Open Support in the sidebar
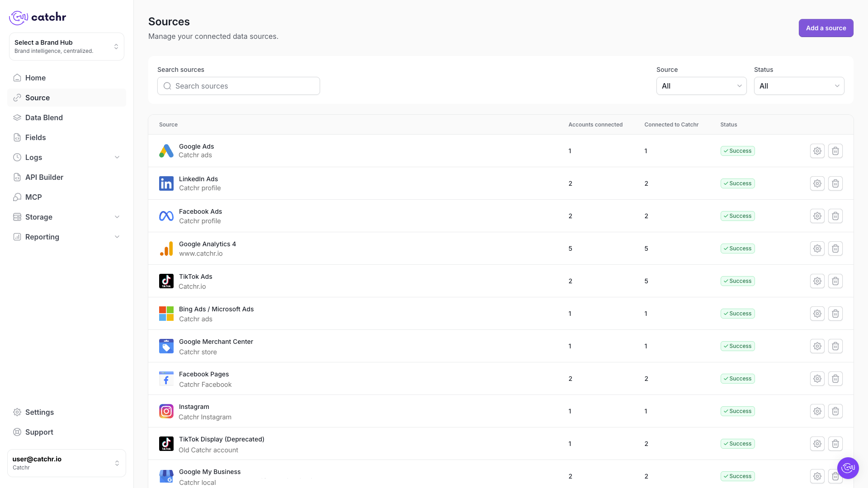 66,432
